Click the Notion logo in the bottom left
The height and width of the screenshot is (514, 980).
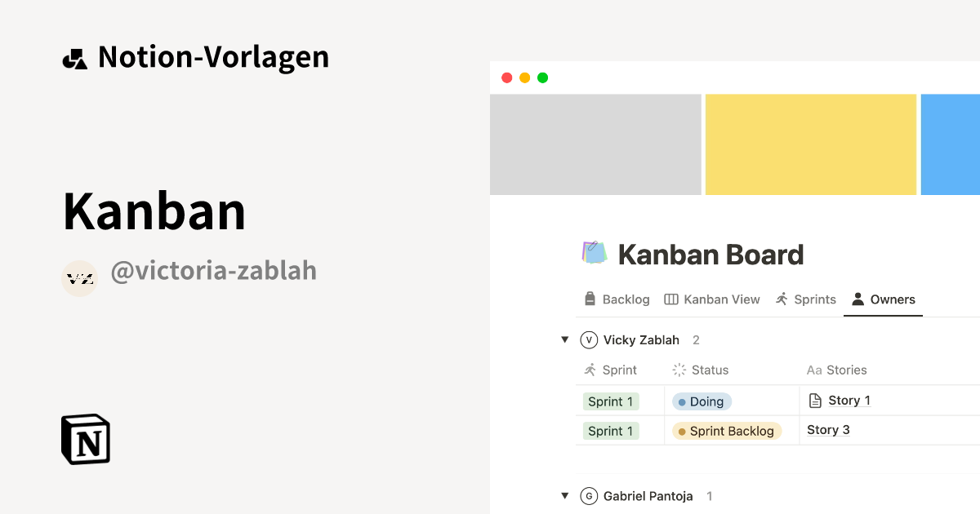click(x=85, y=439)
